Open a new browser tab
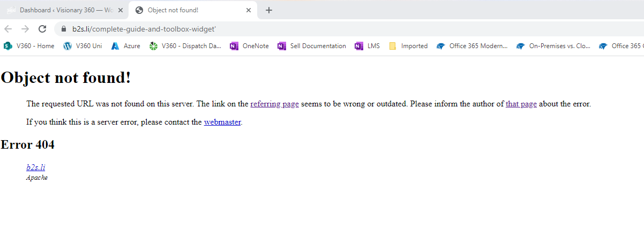 coord(269,10)
